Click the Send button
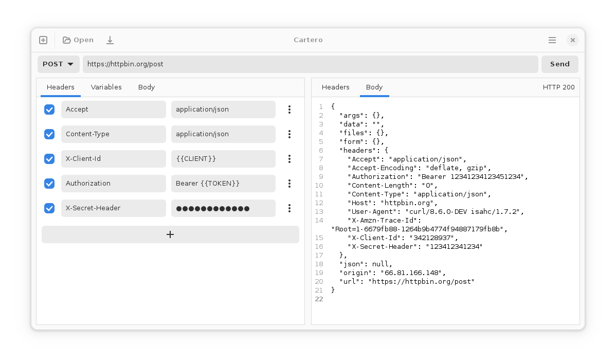 point(560,64)
